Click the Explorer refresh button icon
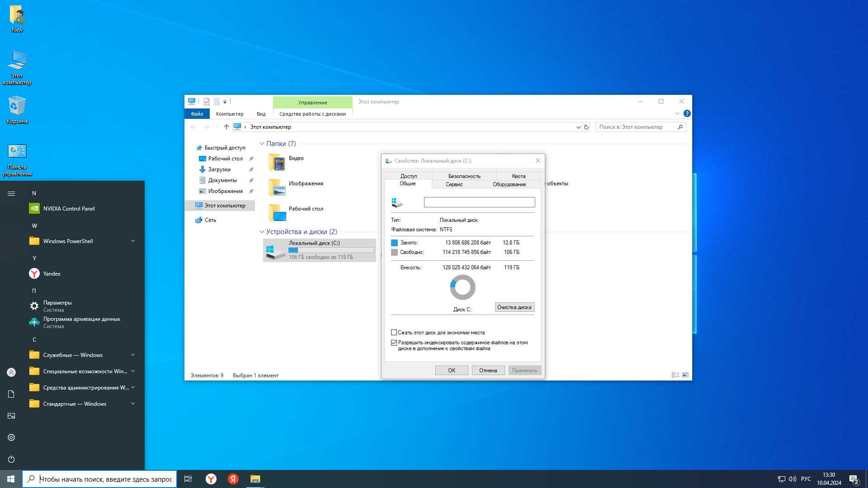 click(x=586, y=127)
